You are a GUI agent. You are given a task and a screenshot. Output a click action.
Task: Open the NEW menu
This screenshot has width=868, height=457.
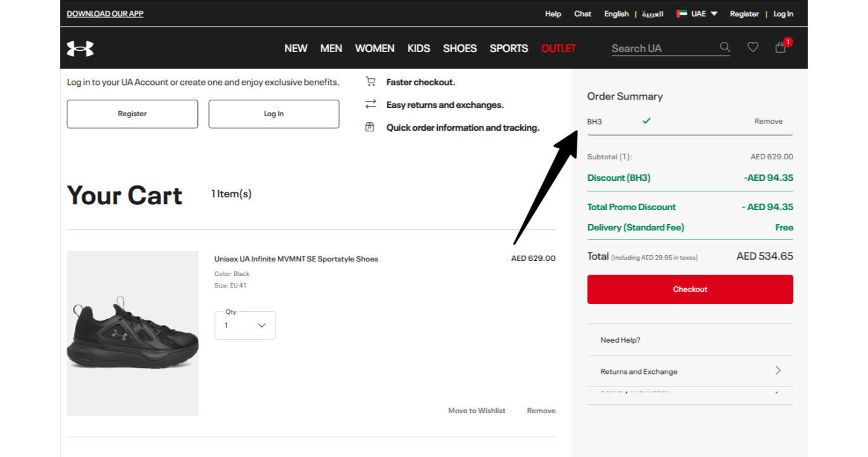click(x=296, y=48)
